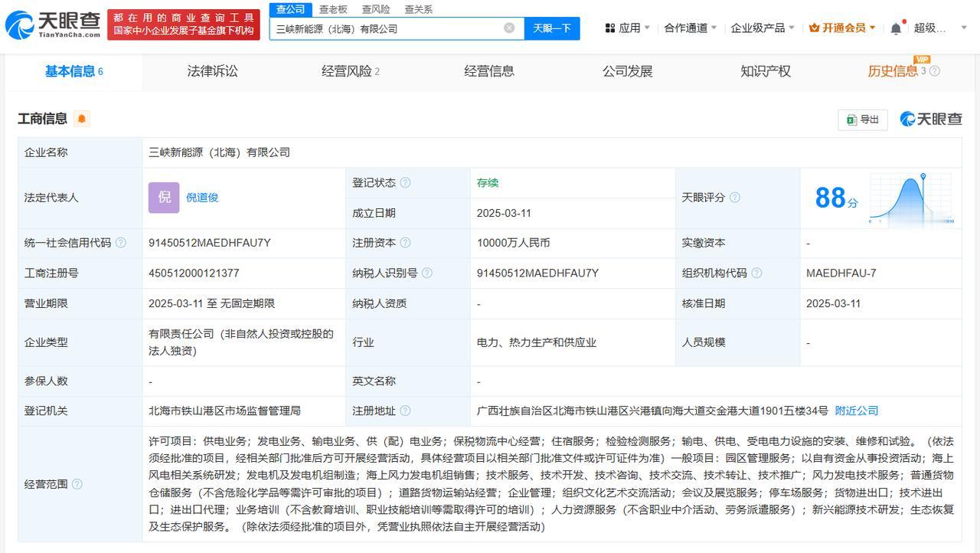Click the help icon next to 登记状态
The image size is (980, 553).
point(405,183)
